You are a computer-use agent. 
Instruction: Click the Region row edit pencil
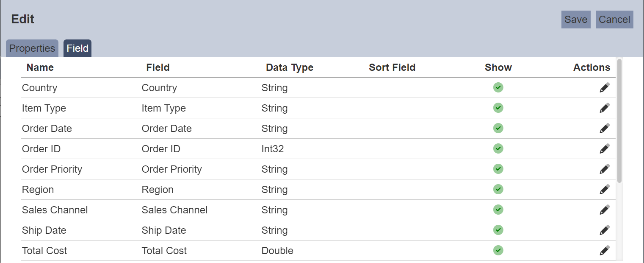pyautogui.click(x=605, y=190)
